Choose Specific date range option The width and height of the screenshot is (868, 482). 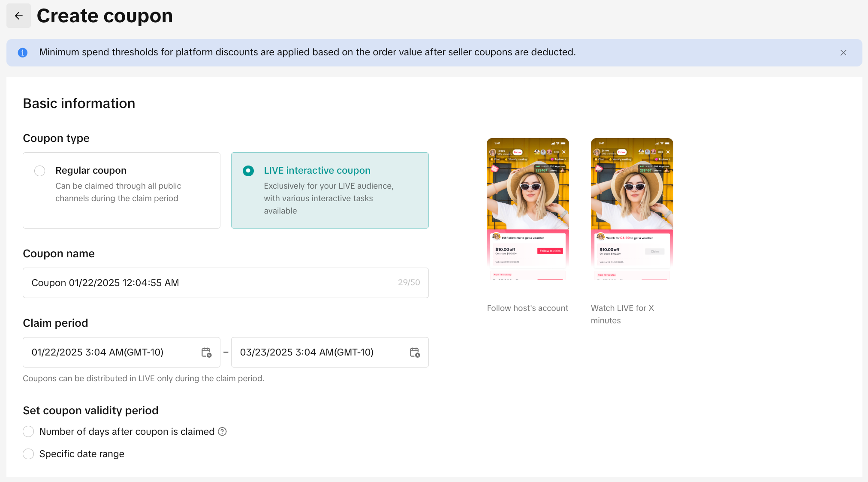pyautogui.click(x=28, y=454)
